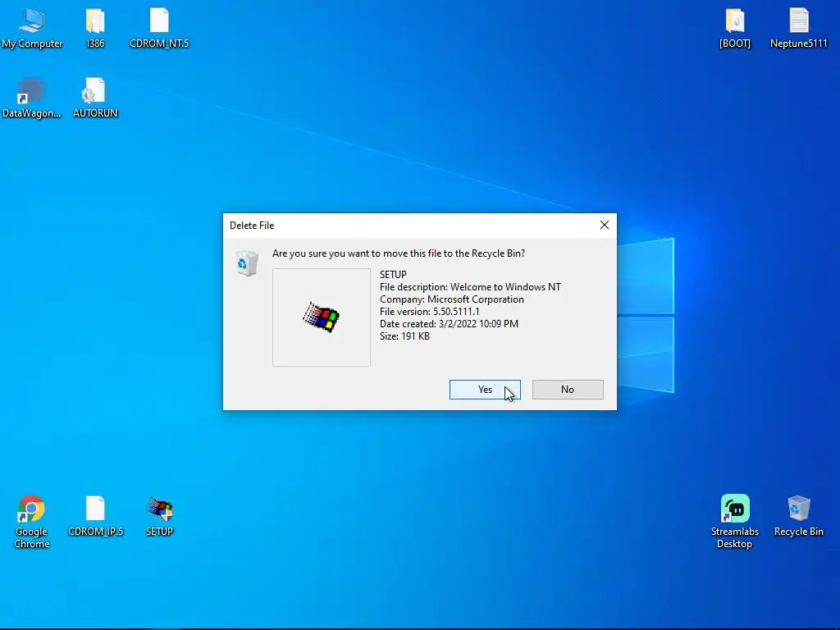The height and width of the screenshot is (630, 840).
Task: Close the Delete File dialog
Action: tap(605, 225)
